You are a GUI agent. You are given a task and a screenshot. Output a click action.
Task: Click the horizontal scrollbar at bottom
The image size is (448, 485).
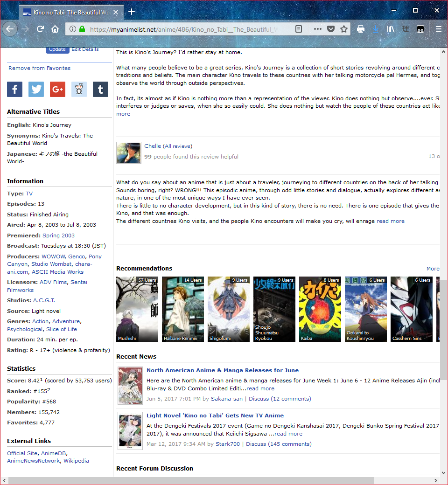click(191, 480)
